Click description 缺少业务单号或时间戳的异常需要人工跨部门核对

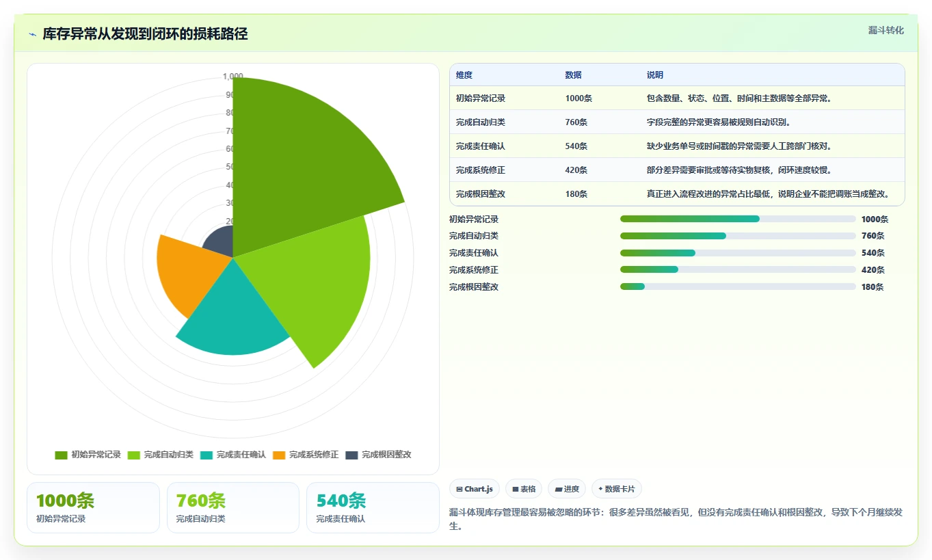[x=739, y=146]
